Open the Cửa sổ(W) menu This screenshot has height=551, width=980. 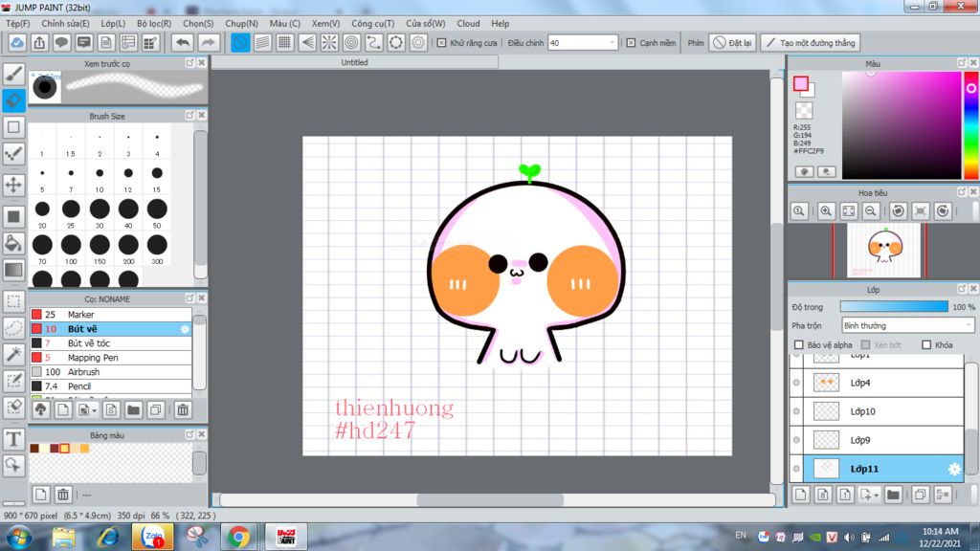coord(426,23)
